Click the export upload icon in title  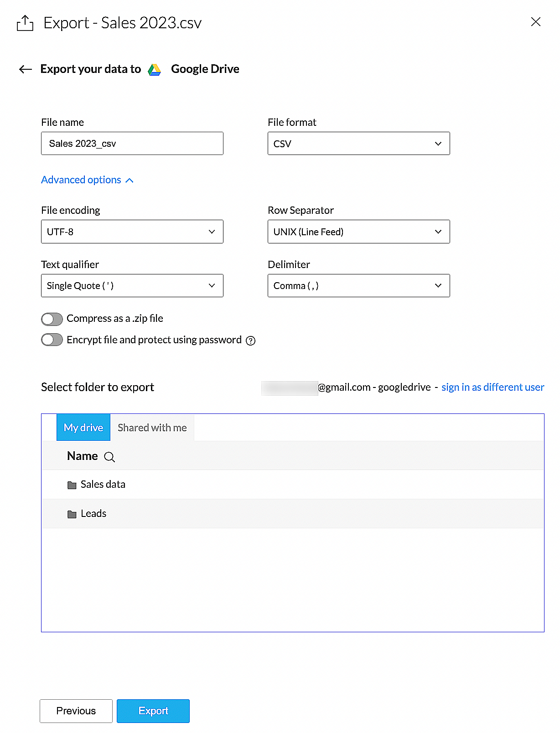(25, 23)
